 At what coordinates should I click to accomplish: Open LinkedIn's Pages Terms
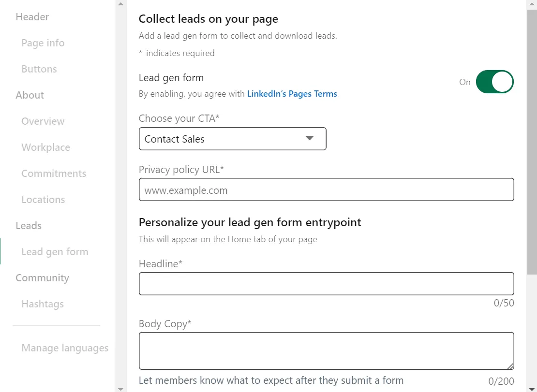[292, 93]
